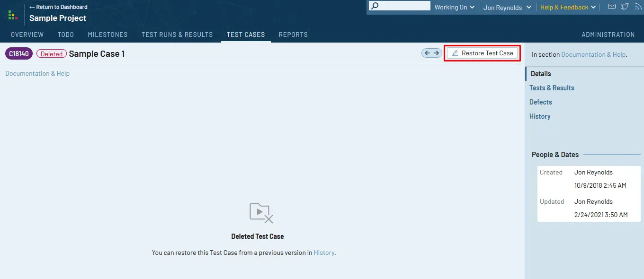Click the Return to Dashboard link

point(58,7)
